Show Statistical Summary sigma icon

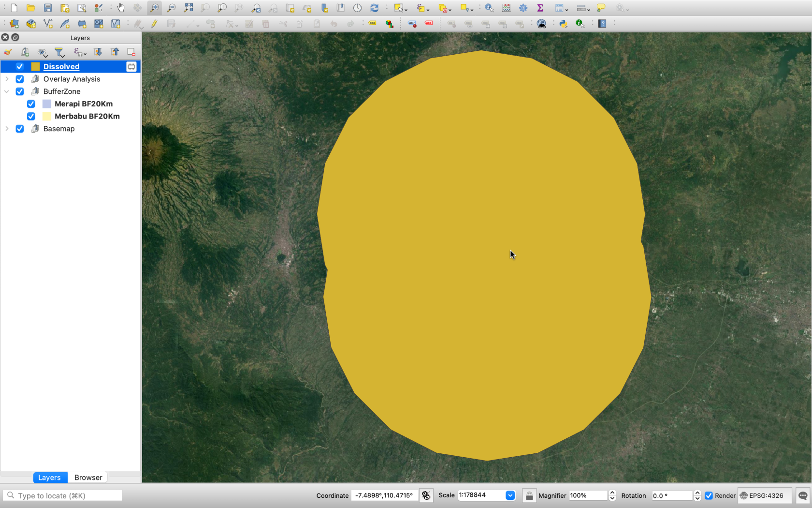(540, 8)
